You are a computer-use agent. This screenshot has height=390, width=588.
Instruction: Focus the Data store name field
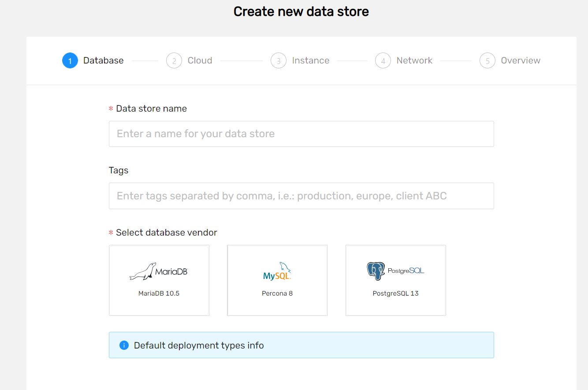[x=301, y=134]
